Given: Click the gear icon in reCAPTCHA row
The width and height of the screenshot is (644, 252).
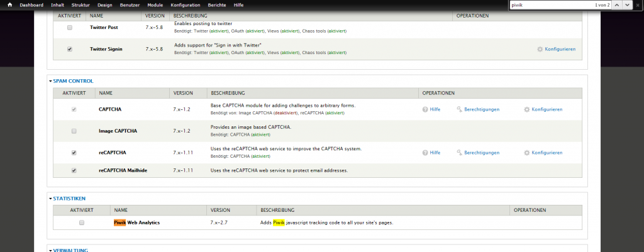Looking at the screenshot, I should 527,153.
